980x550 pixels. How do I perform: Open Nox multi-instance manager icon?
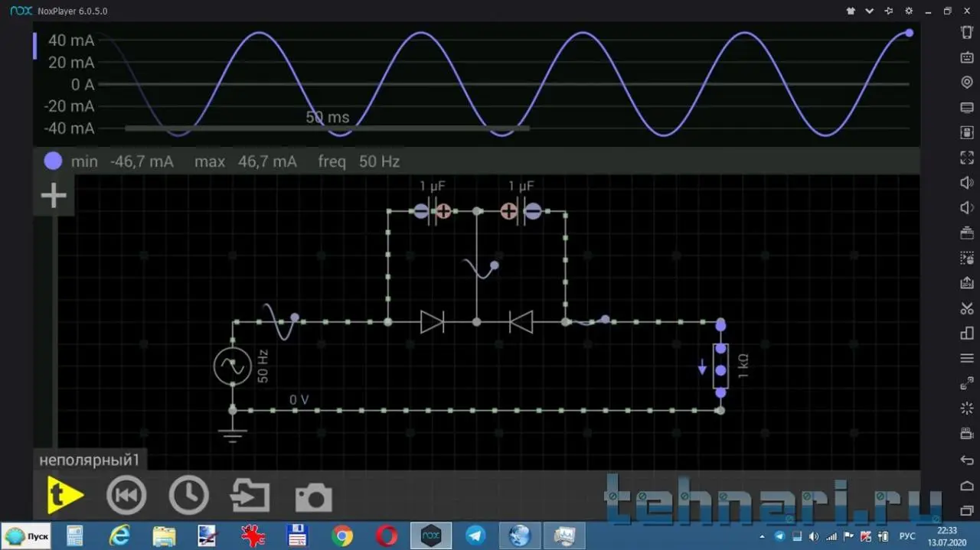click(x=967, y=334)
